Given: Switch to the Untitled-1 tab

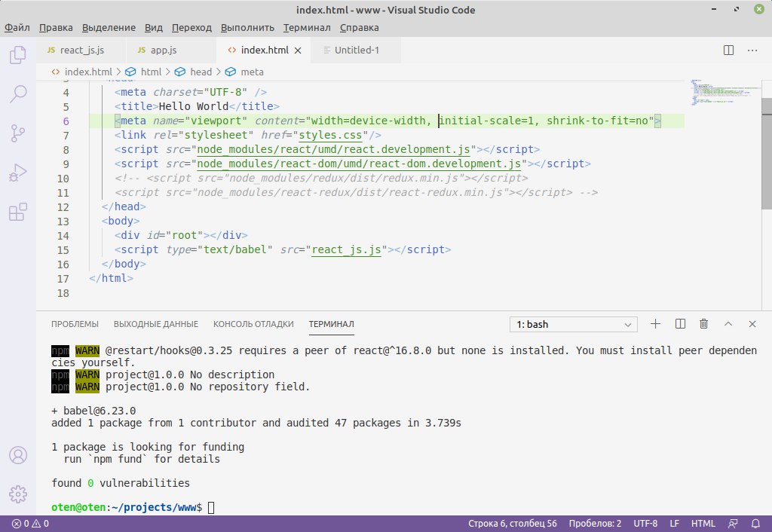Looking at the screenshot, I should [x=356, y=50].
